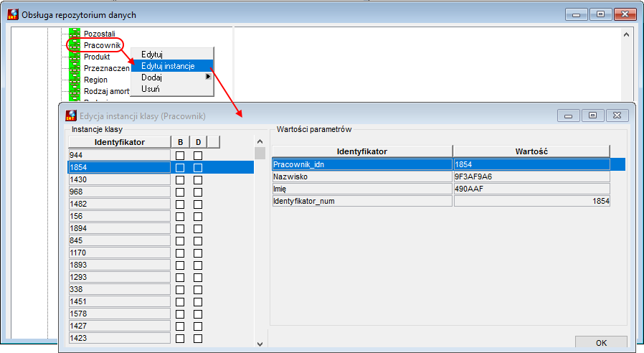Toggle D checkbox for instance 156
Viewport: 644px width, 353px height.
(198, 217)
